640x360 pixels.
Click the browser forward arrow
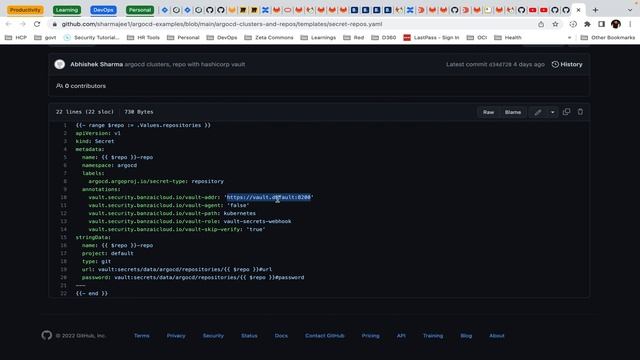pyautogui.click(x=22, y=24)
